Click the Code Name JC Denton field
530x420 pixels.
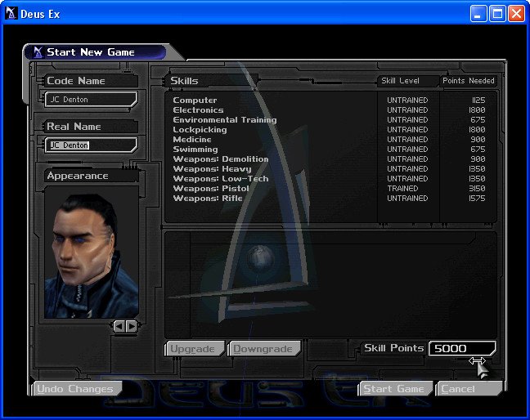click(x=92, y=99)
